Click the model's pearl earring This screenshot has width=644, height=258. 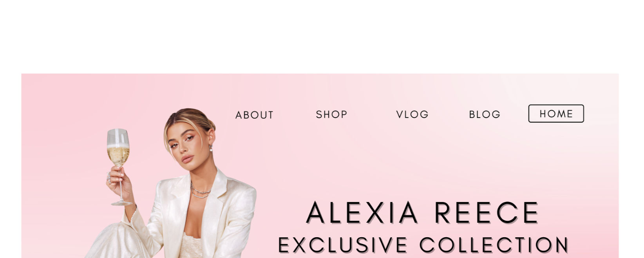pos(211,148)
